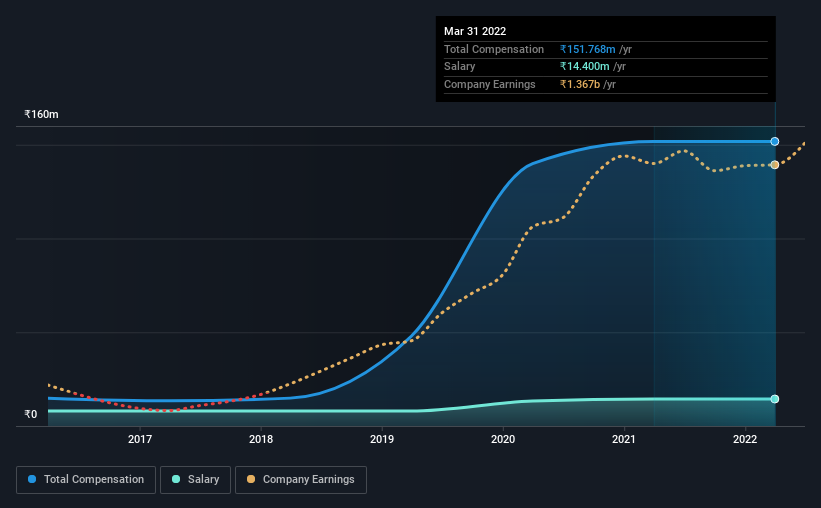Toggle the Company Earnings legend button
821x508 pixels.
301,480
